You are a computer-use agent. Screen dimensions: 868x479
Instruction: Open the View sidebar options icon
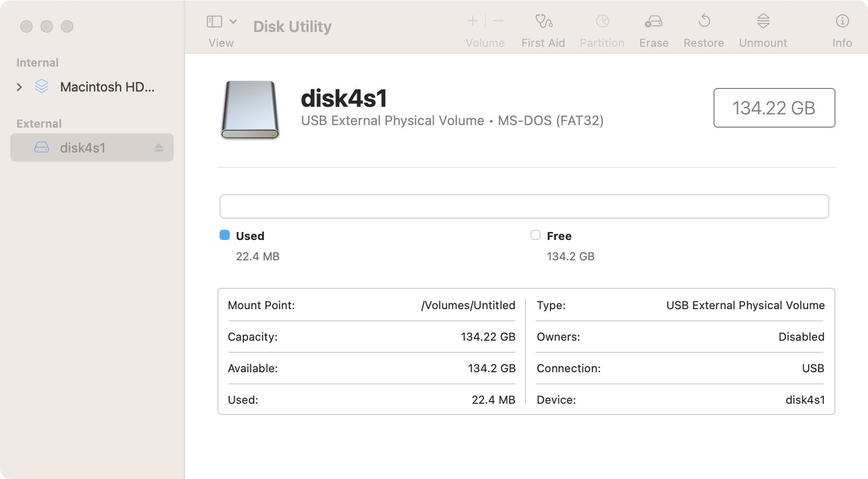point(214,21)
